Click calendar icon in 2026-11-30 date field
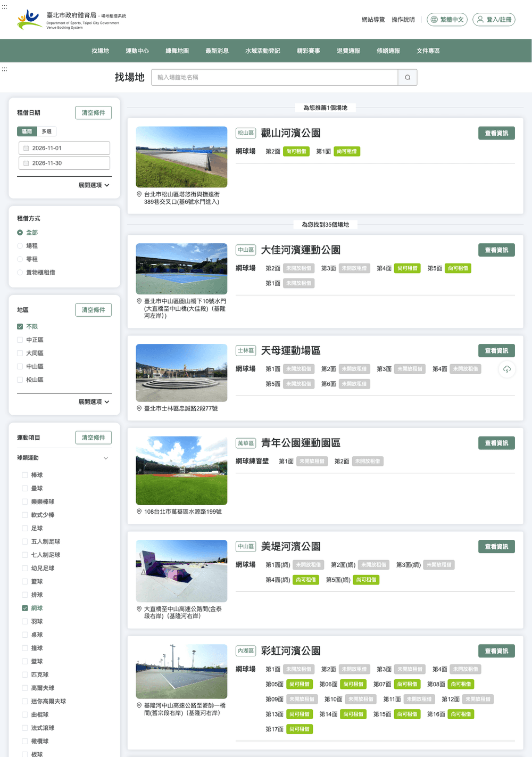This screenshot has height=757, width=532. pos(26,163)
